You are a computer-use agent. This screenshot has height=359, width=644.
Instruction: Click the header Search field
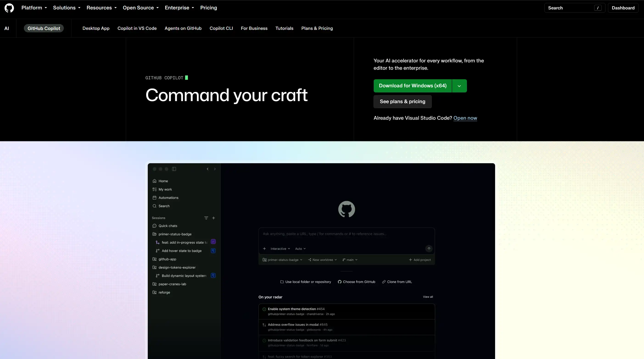(x=574, y=8)
